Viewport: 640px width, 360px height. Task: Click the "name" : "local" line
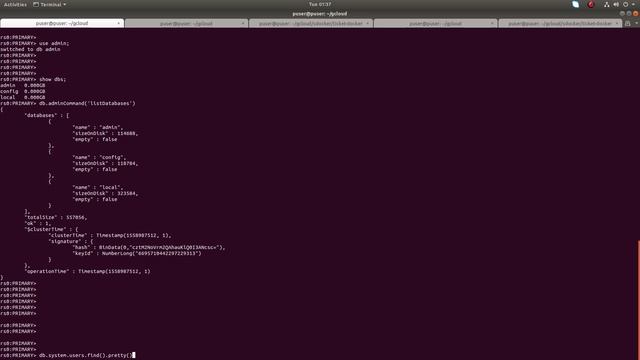point(98,187)
